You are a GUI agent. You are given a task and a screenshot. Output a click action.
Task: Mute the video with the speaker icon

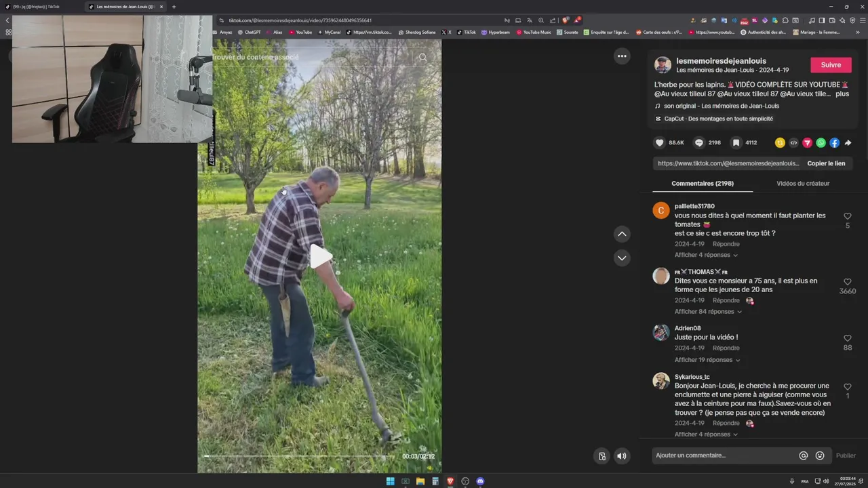621,456
